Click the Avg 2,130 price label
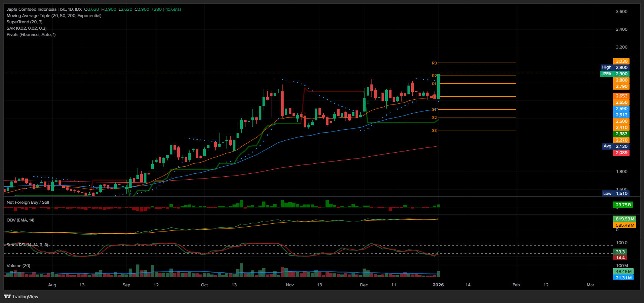Image resolution: width=644 pixels, height=303 pixels. [x=615, y=146]
